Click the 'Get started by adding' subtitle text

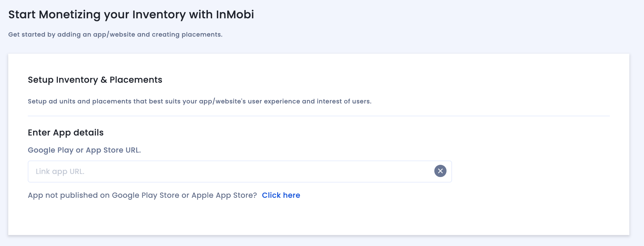(x=115, y=34)
